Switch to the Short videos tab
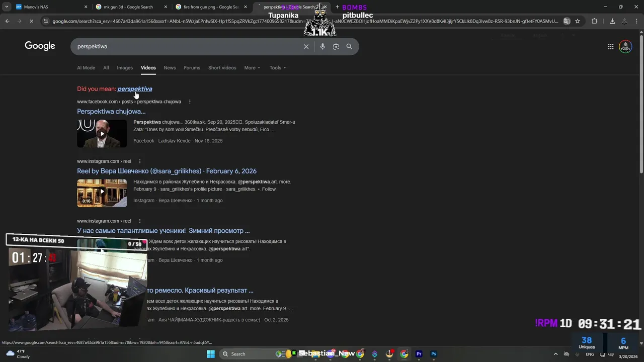This screenshot has width=644, height=362. 222,68
